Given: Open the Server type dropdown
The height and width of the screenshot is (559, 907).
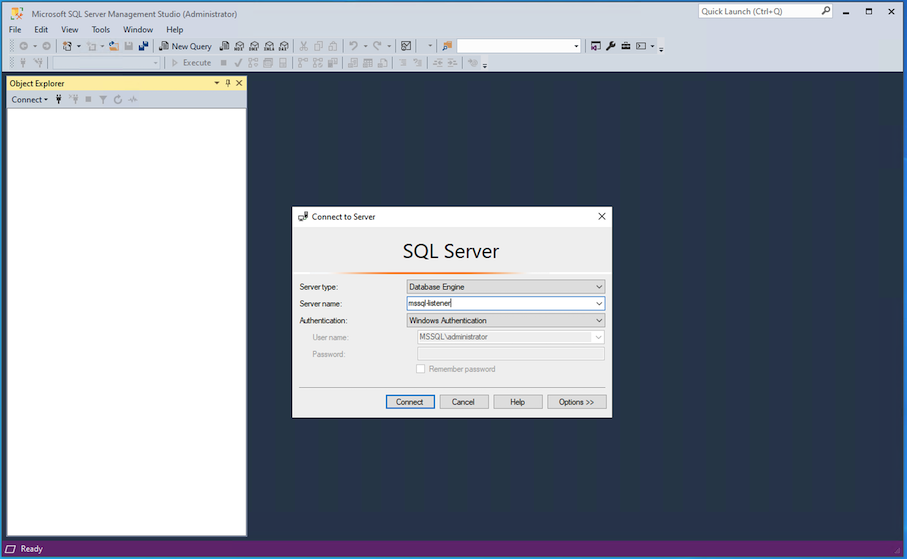Looking at the screenshot, I should point(506,286).
